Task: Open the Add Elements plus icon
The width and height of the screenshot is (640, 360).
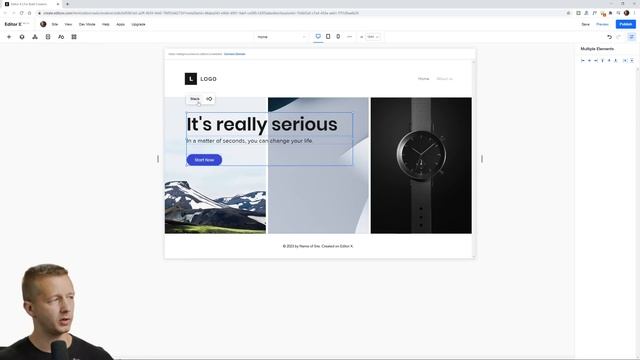Action: click(9, 37)
